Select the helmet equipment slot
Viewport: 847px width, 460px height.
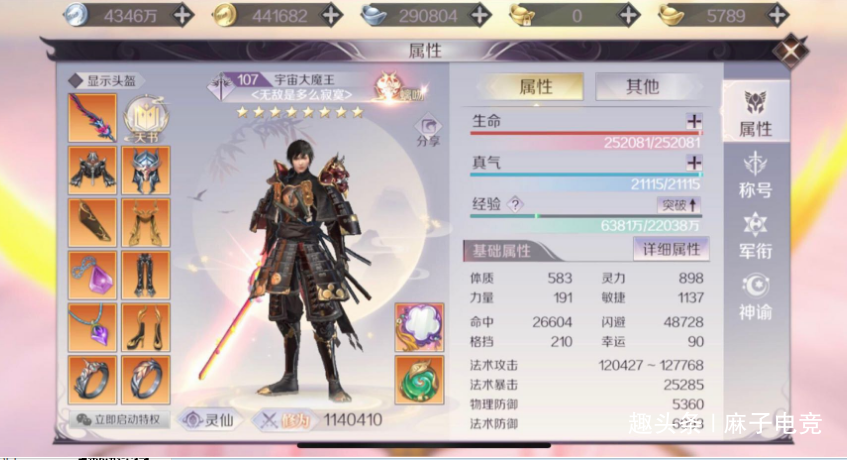146,171
